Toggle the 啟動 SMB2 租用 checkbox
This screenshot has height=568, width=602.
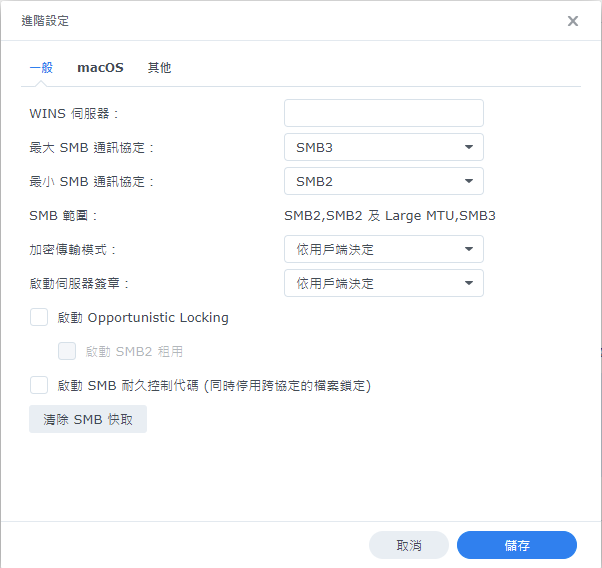67,351
